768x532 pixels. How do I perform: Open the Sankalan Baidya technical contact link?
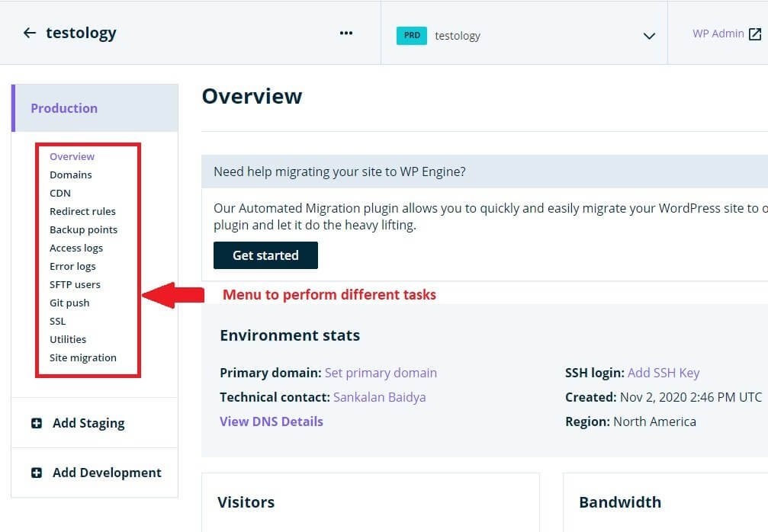coord(380,397)
